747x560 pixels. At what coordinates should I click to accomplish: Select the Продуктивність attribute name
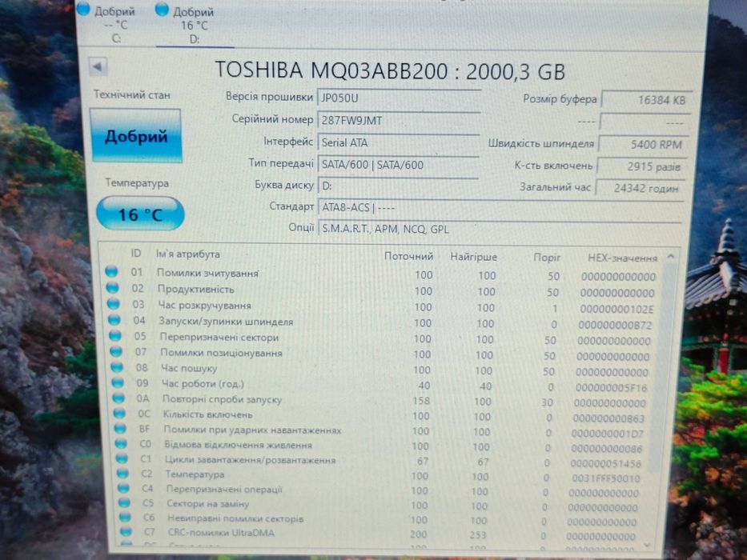tap(196, 289)
